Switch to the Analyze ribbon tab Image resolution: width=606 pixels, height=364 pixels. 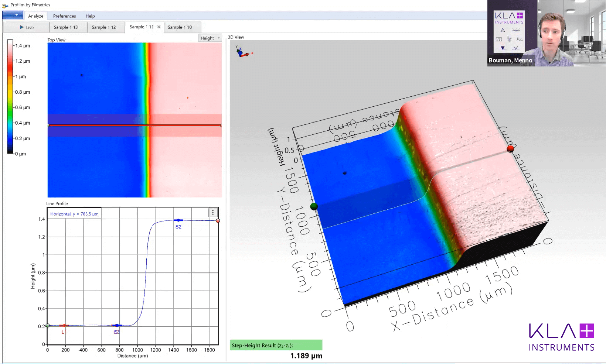[36, 16]
